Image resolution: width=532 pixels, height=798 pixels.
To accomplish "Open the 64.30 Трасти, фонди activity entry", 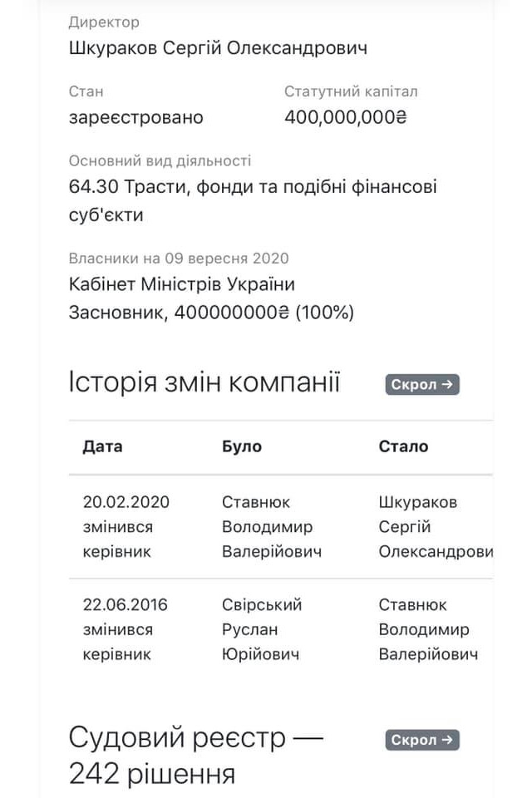I will pyautogui.click(x=252, y=200).
